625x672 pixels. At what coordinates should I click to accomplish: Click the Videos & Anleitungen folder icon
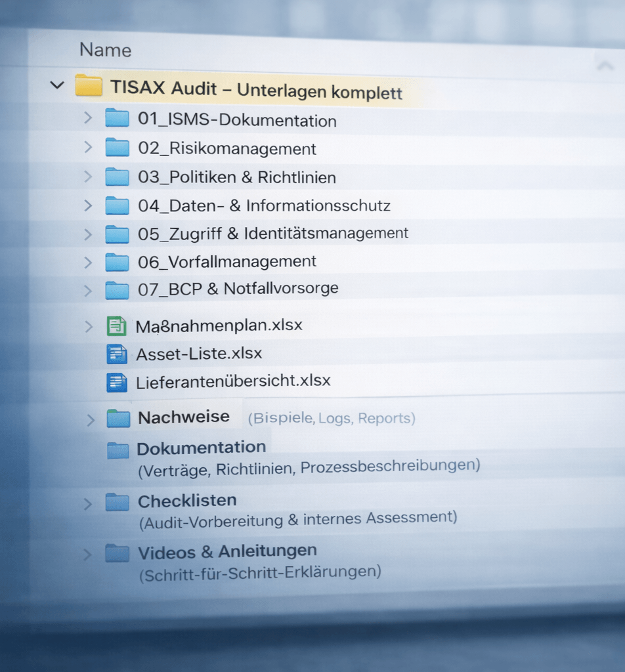[118, 553]
